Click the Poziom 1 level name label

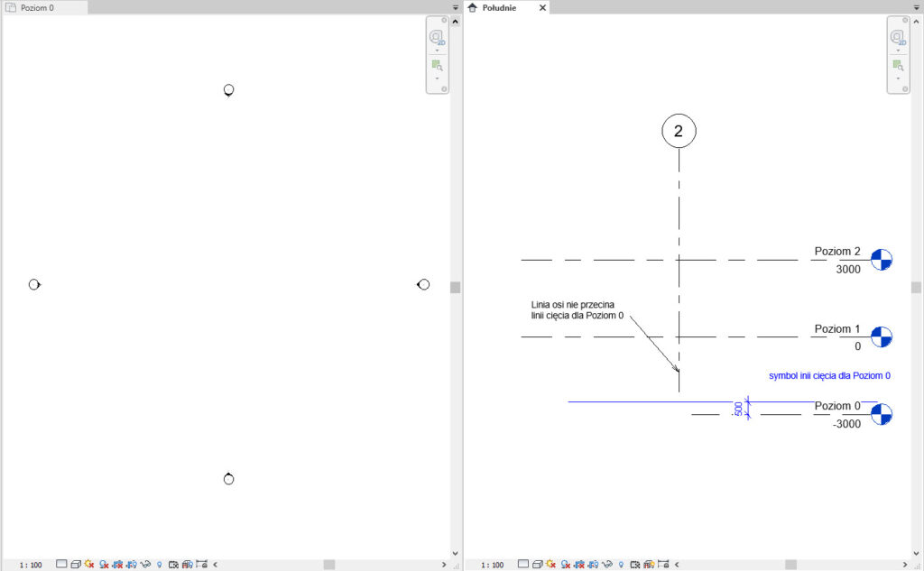836,329
